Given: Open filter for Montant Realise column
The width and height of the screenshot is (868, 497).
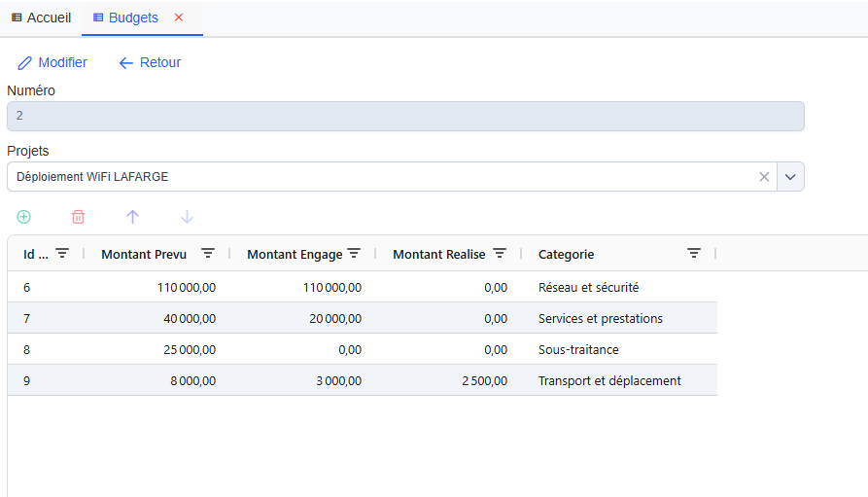Looking at the screenshot, I should tap(500, 253).
